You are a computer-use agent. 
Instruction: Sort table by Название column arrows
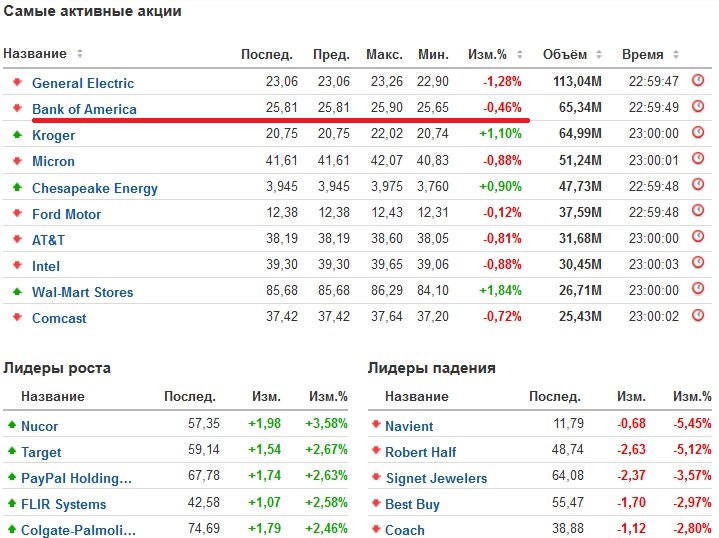[80, 54]
